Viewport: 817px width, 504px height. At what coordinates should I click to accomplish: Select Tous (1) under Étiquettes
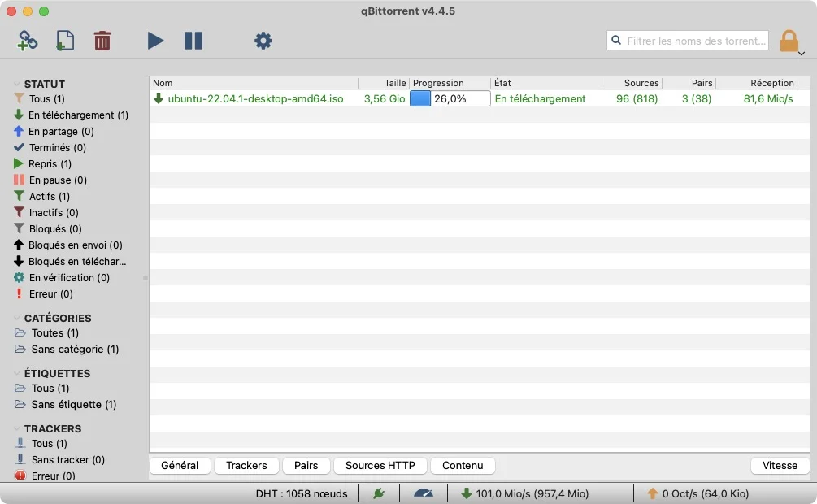coord(50,389)
